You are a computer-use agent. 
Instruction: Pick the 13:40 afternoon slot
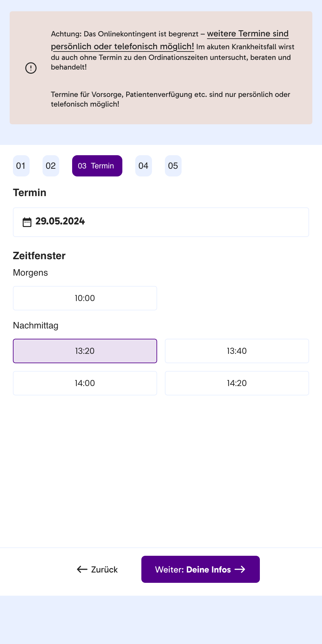click(237, 351)
